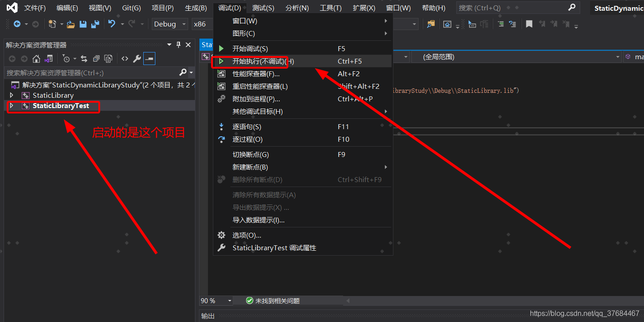644x322 pixels.
Task: Click the single floppy save icon
Action: tap(83, 24)
